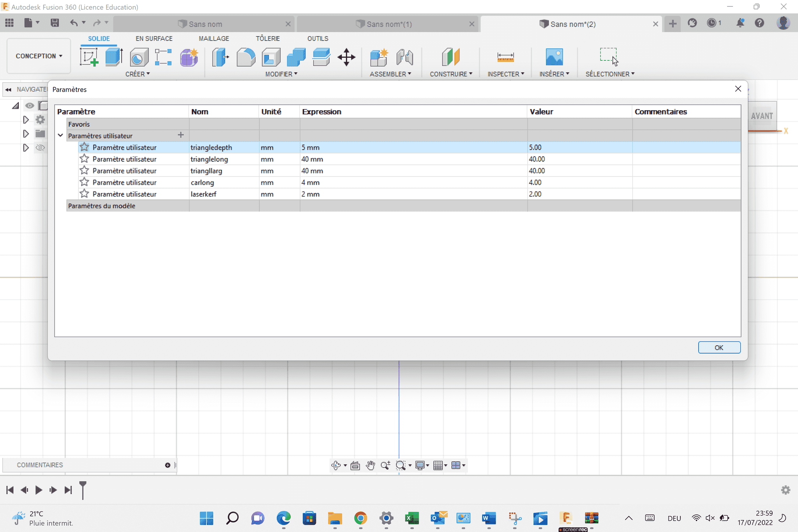
Task: Open the CONCEPTION workspace dropdown
Action: pos(39,56)
